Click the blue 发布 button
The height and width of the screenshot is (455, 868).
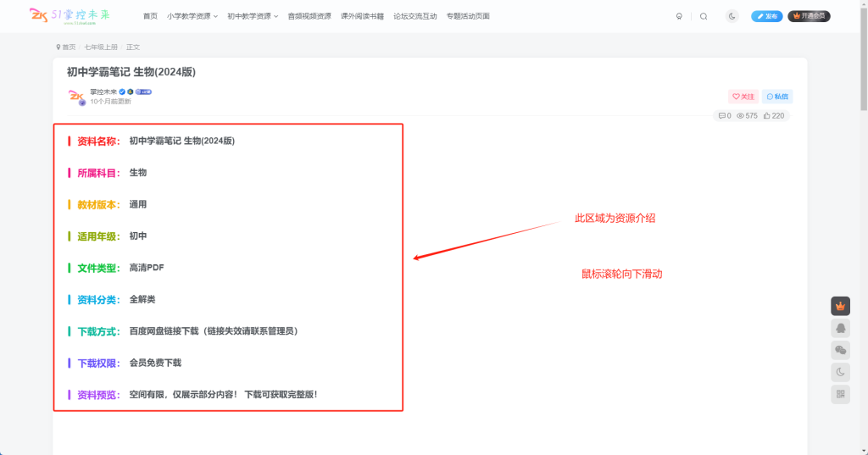(766, 16)
